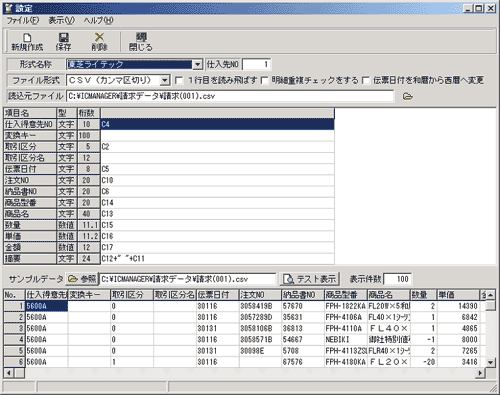Expand the ファイル形式 CSV dropdown arrow
Screen dimensions: 500x395
165,80
